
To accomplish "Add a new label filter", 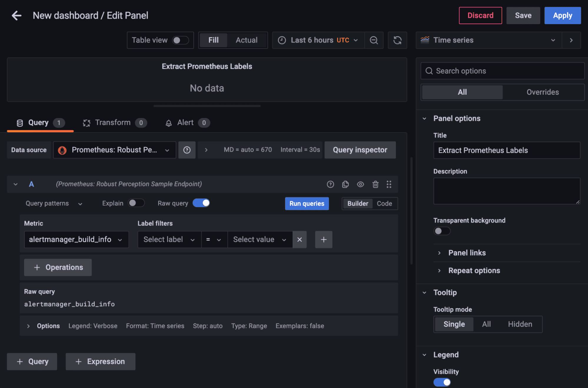I will point(324,239).
